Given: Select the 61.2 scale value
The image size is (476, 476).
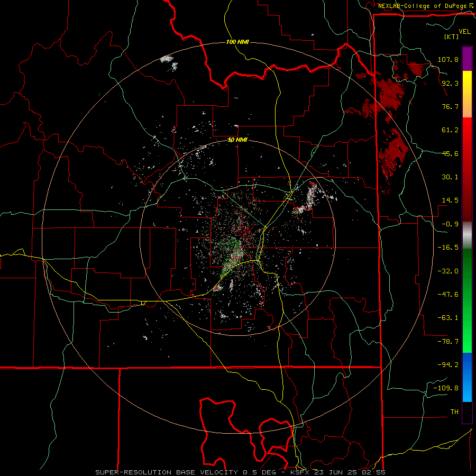Looking at the screenshot, I should pos(450,130).
